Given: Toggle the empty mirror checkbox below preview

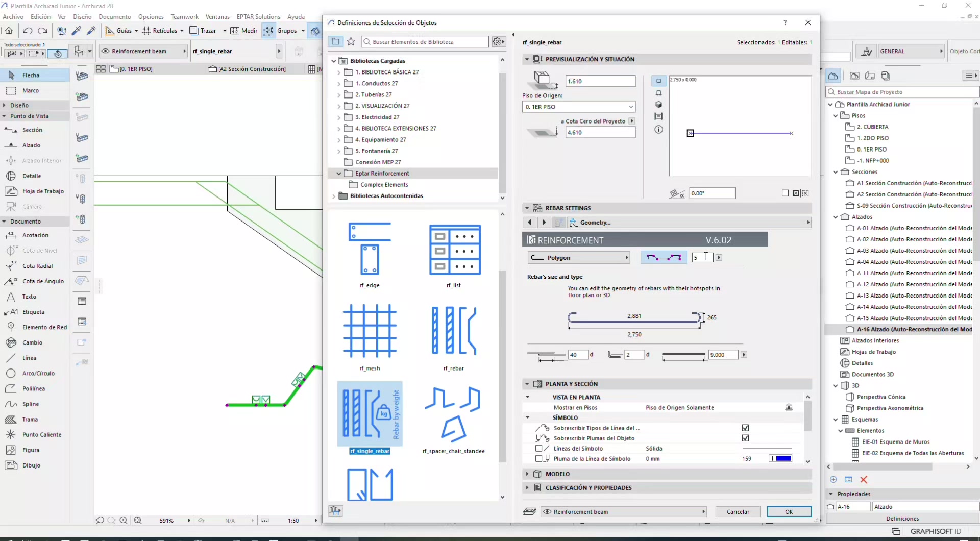Looking at the screenshot, I should (x=785, y=193).
